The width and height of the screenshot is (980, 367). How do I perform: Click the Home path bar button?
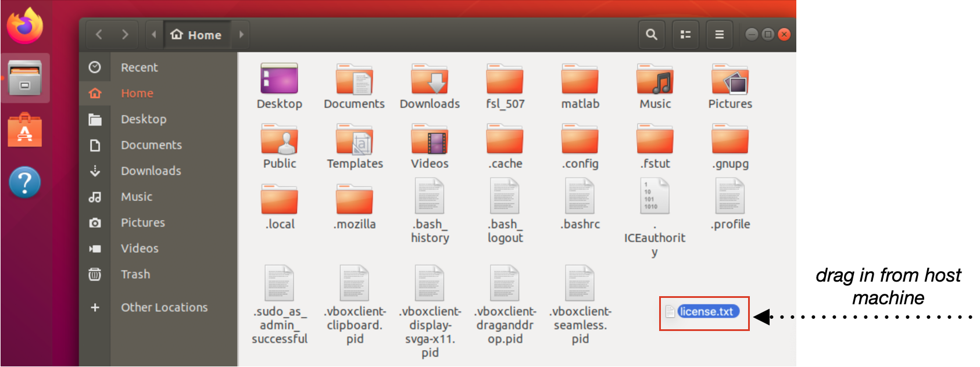tap(196, 35)
